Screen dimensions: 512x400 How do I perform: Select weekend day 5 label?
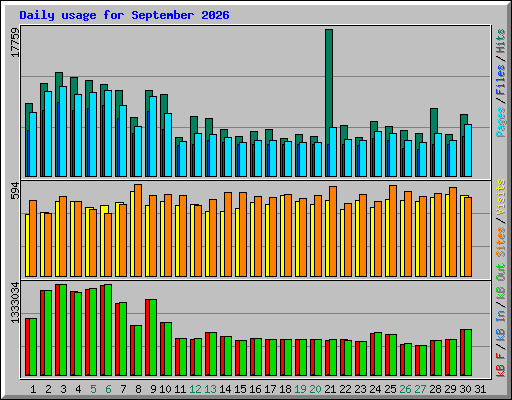(x=93, y=389)
